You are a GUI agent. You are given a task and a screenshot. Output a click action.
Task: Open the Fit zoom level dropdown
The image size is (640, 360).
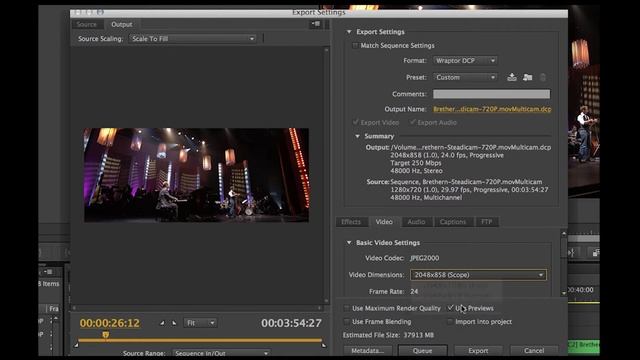click(x=200, y=323)
